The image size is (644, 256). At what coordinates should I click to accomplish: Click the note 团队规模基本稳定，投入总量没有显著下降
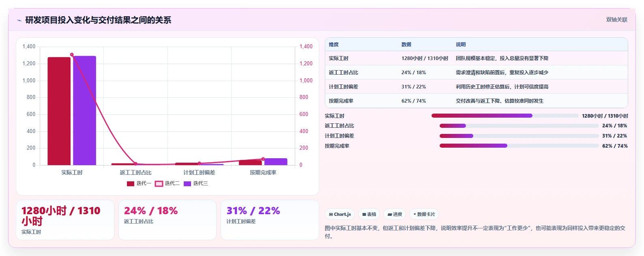[x=502, y=58]
